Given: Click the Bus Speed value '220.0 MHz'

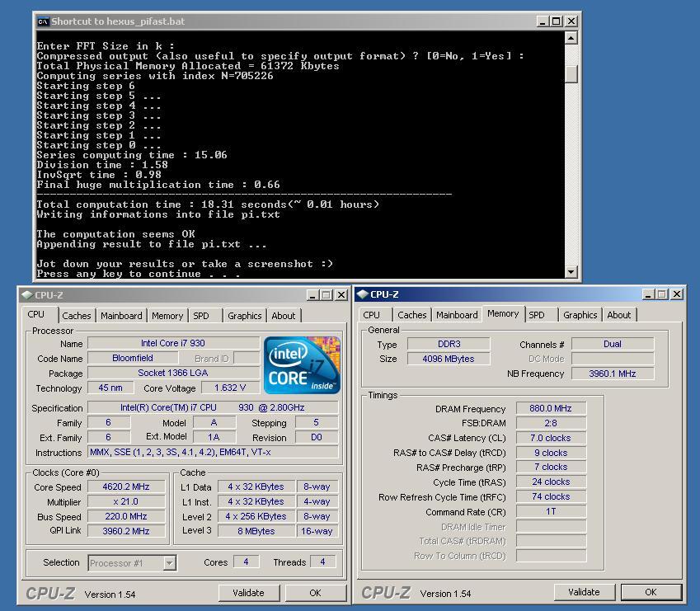Looking at the screenshot, I should [x=126, y=516].
